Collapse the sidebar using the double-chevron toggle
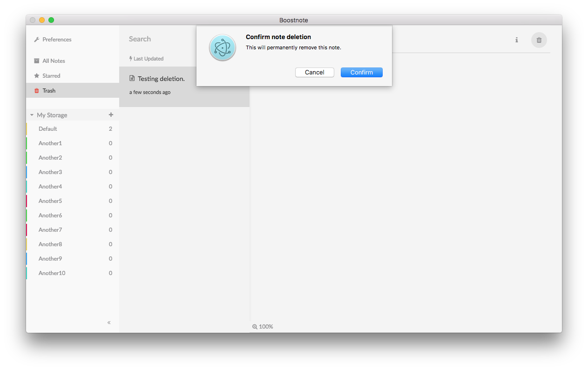 pos(108,322)
